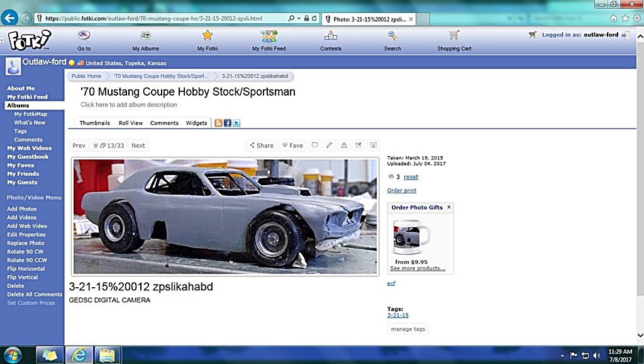The height and width of the screenshot is (364, 644).
Task: Click the Order print link
Action: (402, 190)
